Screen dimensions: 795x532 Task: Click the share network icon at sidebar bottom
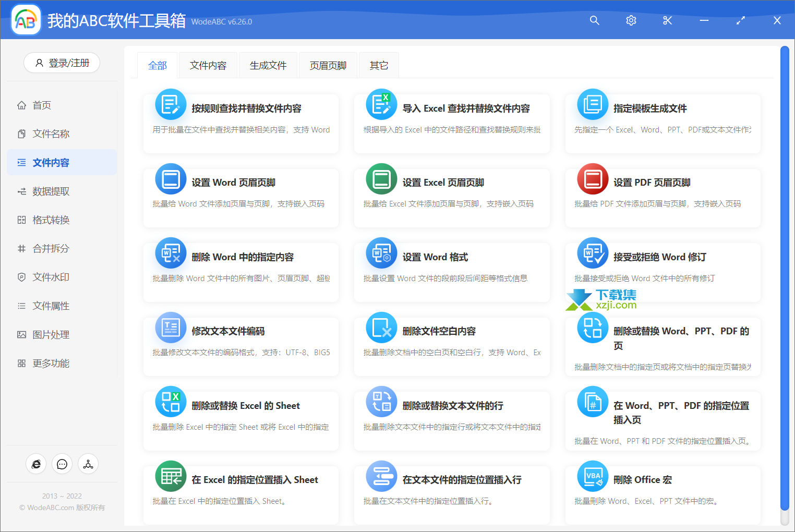[x=88, y=464]
